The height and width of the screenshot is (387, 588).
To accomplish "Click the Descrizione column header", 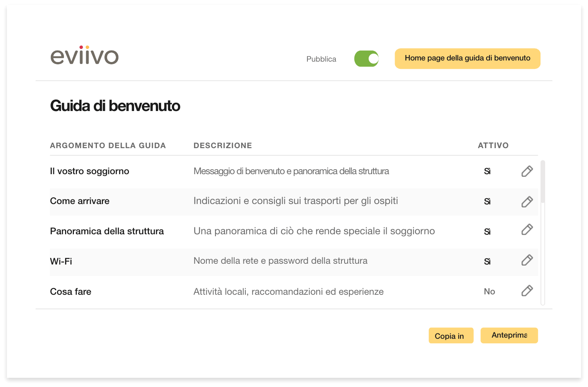I will [223, 145].
